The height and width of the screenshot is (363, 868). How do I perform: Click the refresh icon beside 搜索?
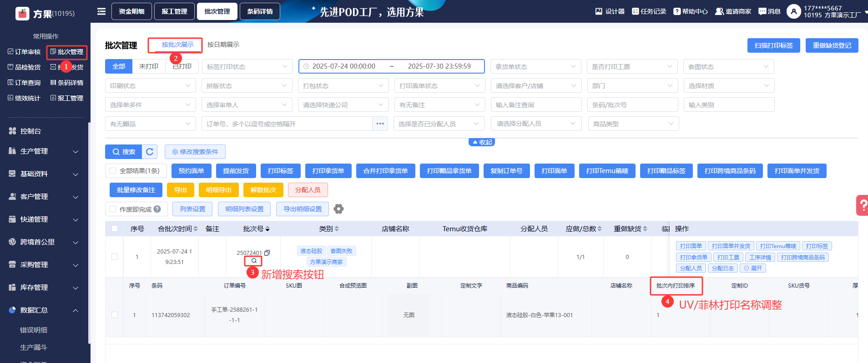point(150,152)
